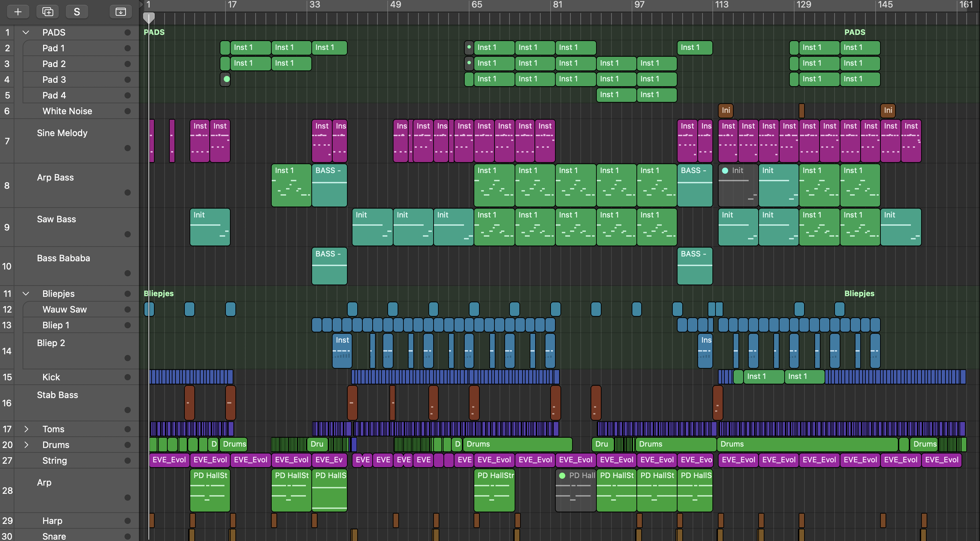Toggle the Sine Melody track dot
This screenshot has width=980, height=541.
click(127, 148)
